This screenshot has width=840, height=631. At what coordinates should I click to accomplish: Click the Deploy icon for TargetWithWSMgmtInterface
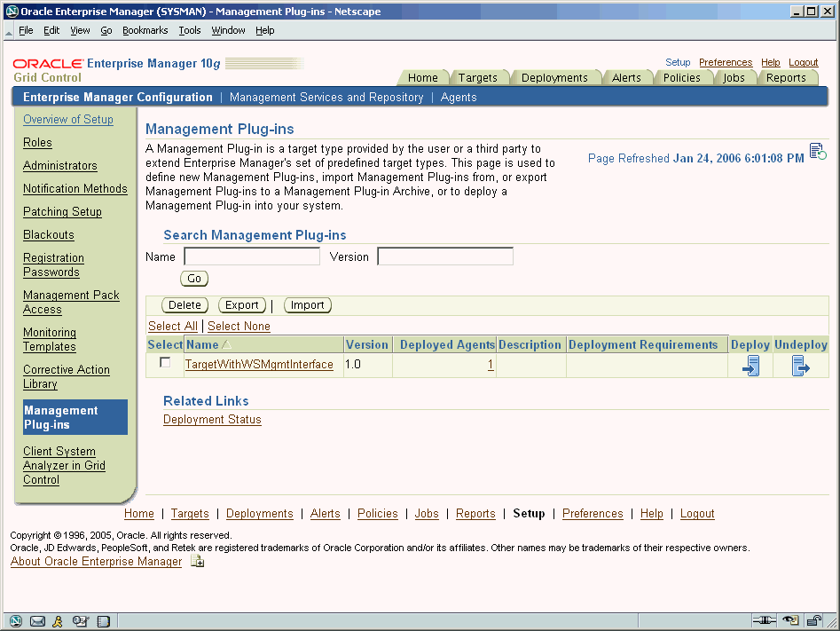(750, 364)
